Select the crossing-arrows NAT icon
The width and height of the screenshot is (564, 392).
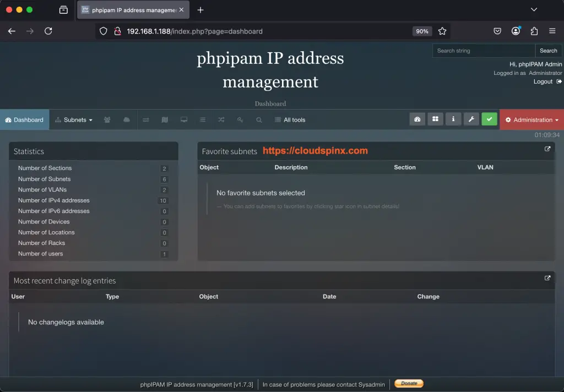[x=221, y=119]
